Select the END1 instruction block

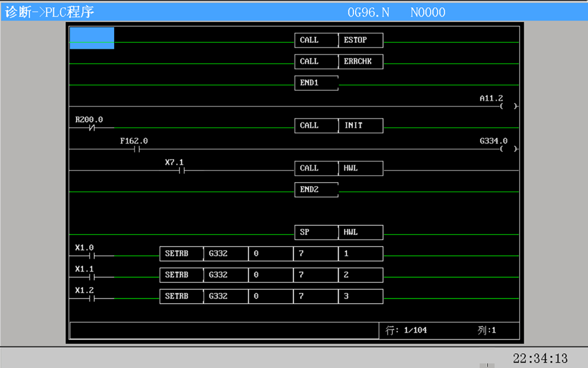(316, 83)
